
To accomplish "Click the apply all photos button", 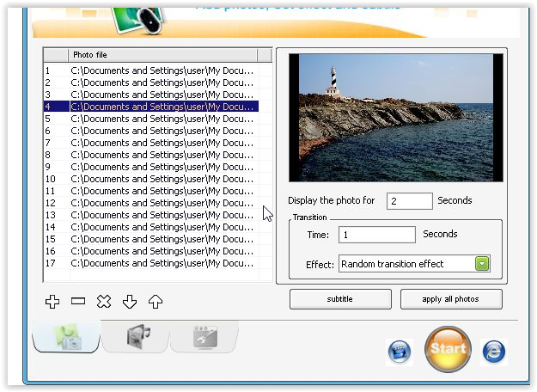I will pos(451,299).
